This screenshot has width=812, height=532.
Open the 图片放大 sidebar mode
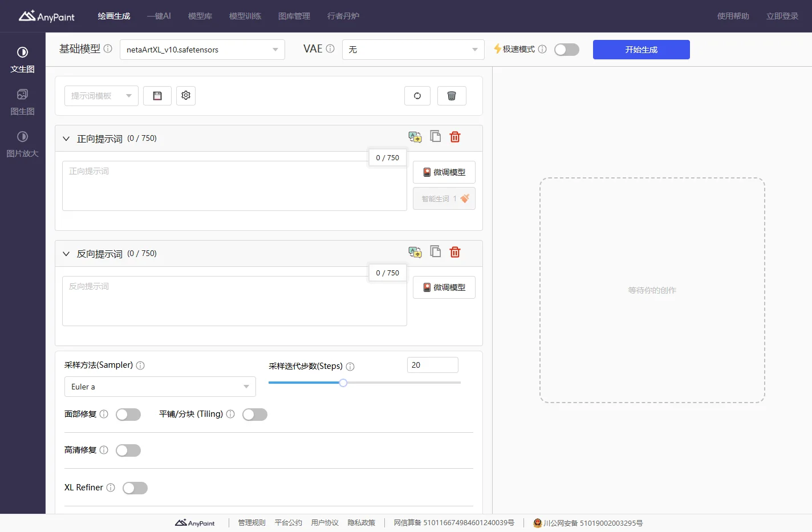[22, 144]
